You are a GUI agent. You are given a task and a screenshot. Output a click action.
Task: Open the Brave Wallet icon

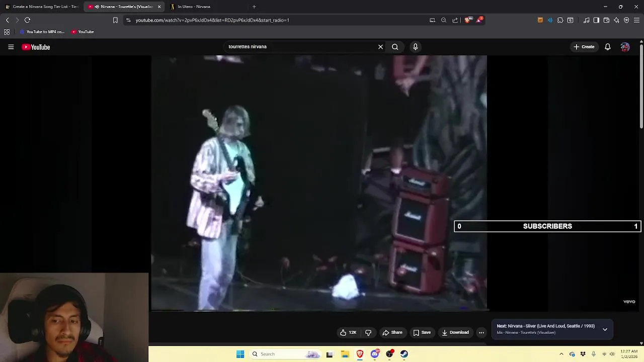coord(606,20)
